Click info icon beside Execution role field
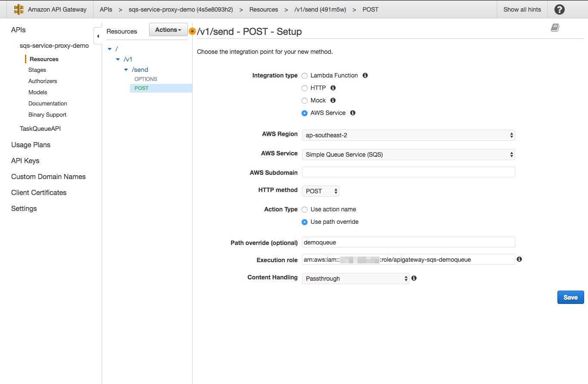 click(x=519, y=259)
